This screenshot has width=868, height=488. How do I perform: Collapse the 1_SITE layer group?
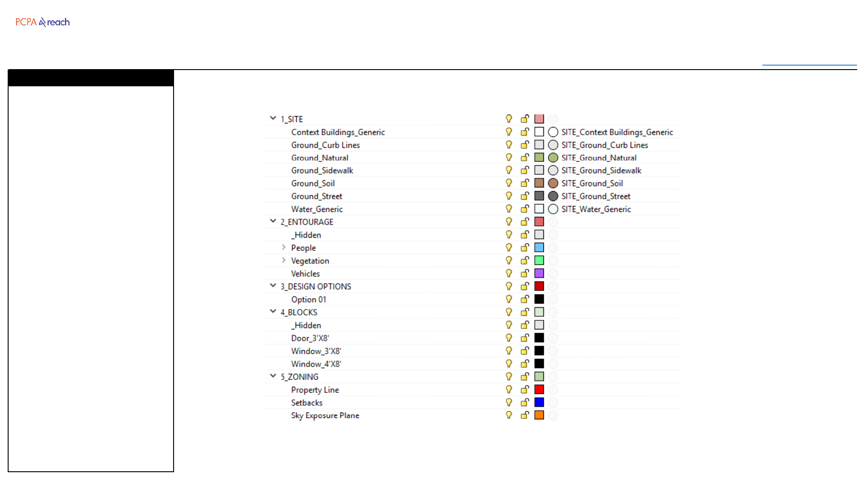273,118
